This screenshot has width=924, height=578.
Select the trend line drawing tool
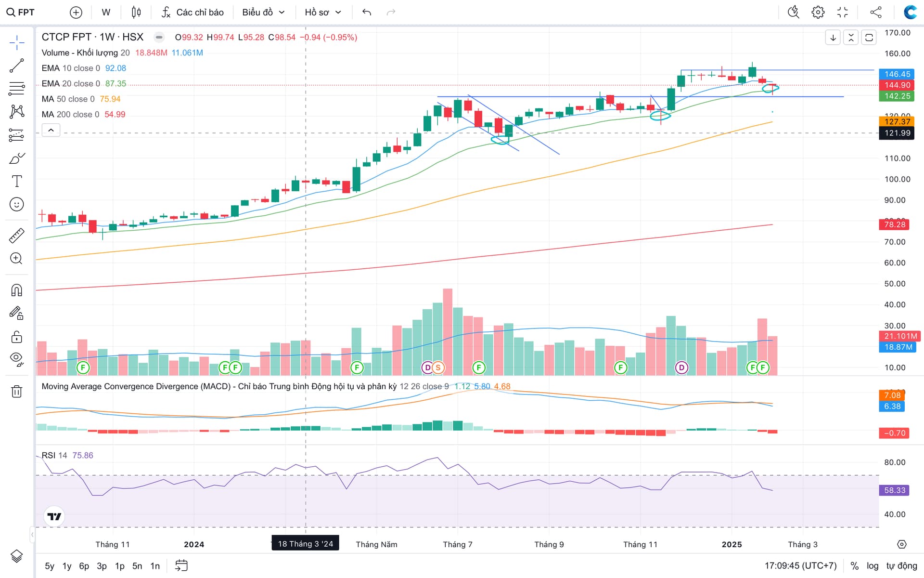16,66
